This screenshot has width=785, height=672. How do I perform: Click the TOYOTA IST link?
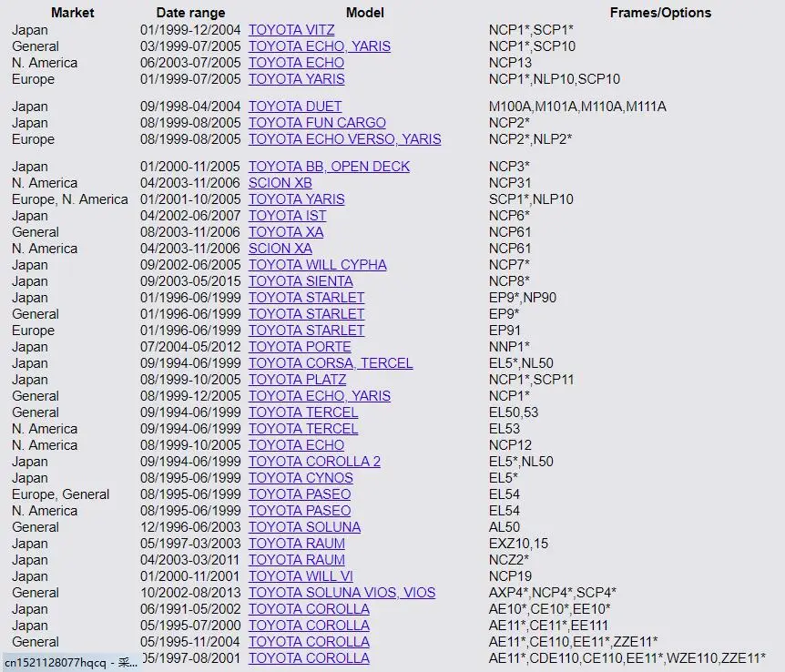(287, 216)
